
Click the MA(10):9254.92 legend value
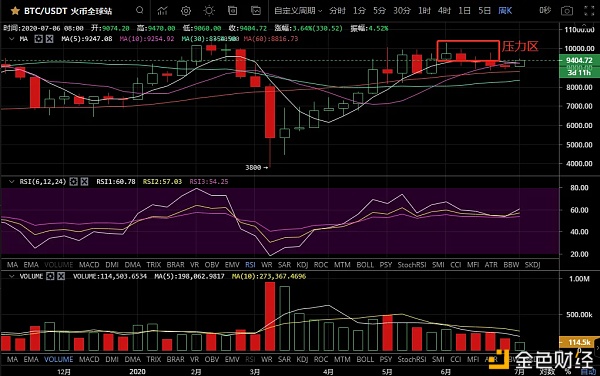[147, 39]
